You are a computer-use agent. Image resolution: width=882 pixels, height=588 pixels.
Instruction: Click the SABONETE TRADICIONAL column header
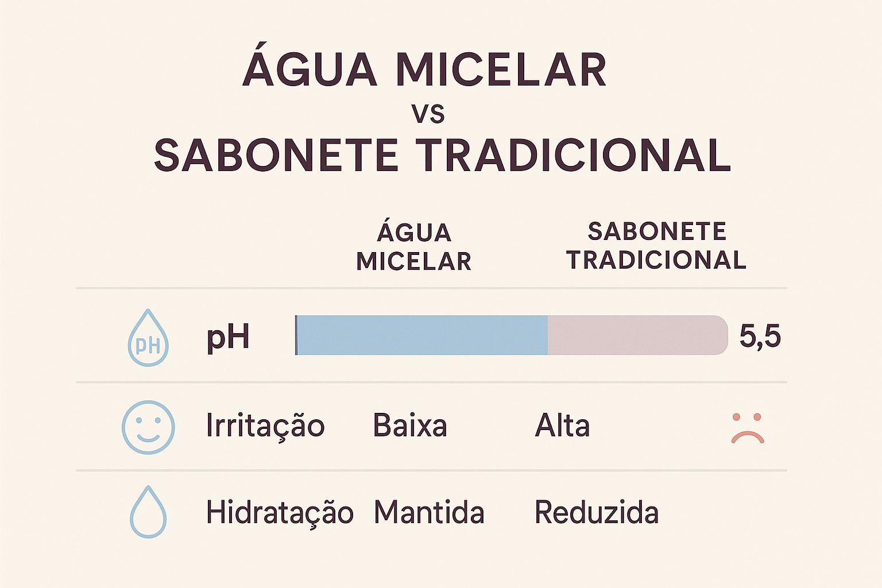[x=656, y=246]
